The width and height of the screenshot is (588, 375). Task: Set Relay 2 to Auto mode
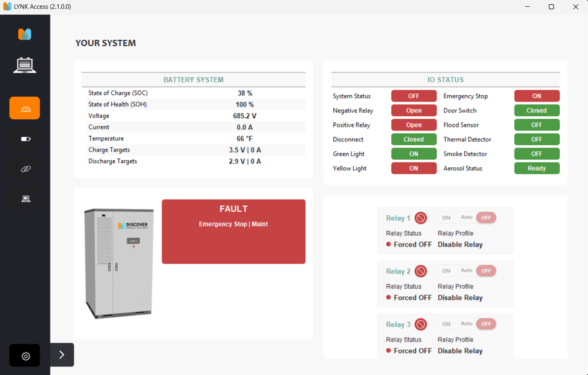466,271
